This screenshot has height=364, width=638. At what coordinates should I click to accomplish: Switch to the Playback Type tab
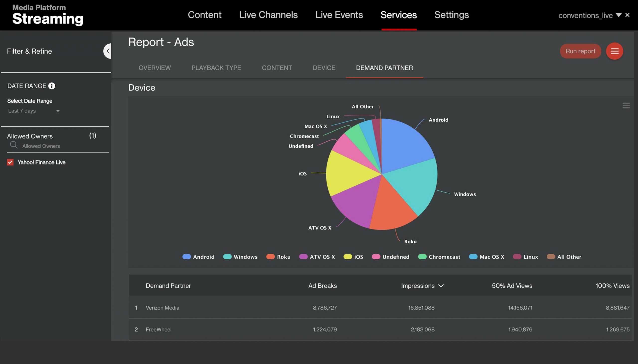(x=216, y=68)
